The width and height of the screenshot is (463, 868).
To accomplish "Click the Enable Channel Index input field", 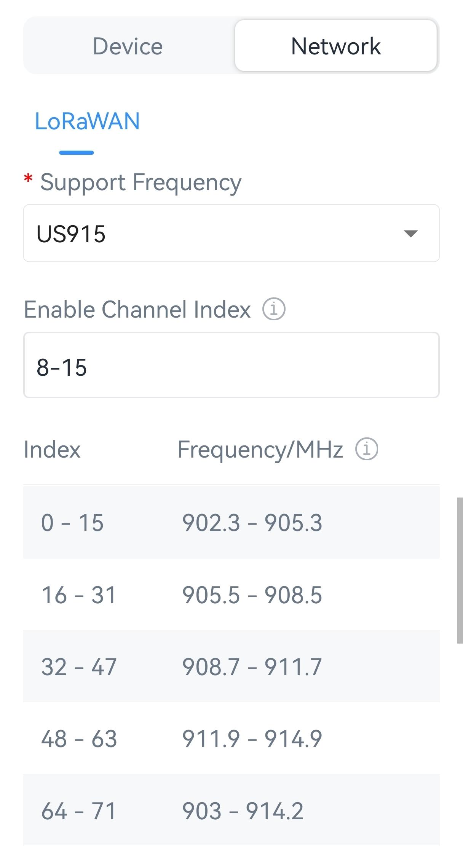I will 231,366.
